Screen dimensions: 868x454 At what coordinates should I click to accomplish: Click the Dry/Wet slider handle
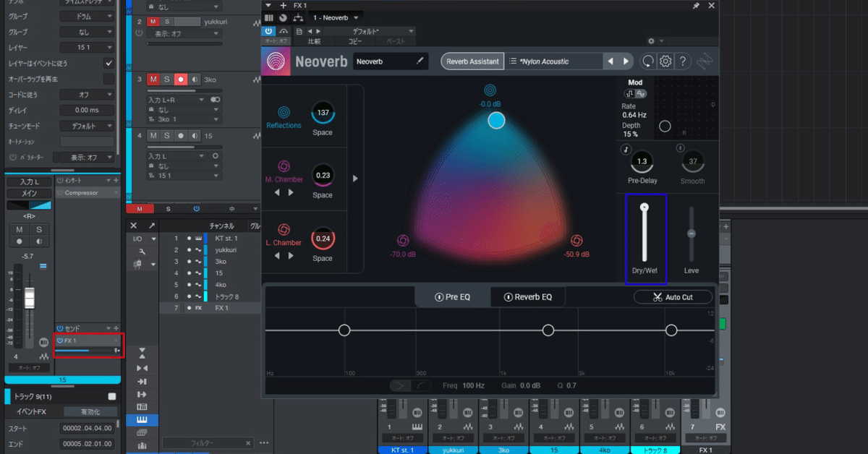point(644,207)
